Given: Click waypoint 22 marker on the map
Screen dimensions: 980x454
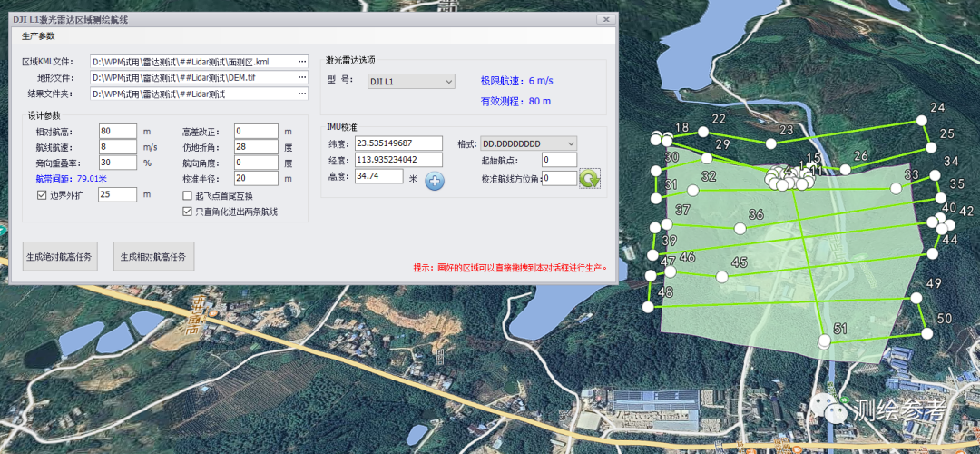Looking at the screenshot, I should point(703,132).
